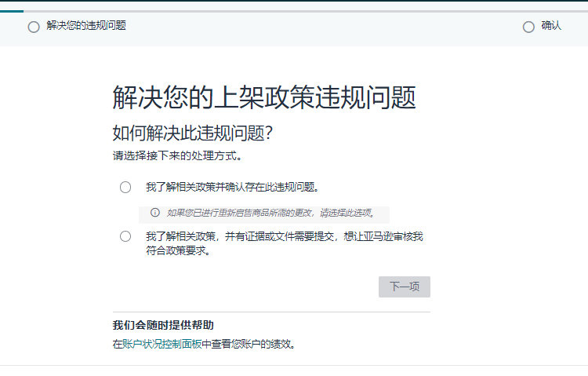Click the step circle beside 确认
Image resolution: width=588 pixels, height=376 pixels.
click(x=528, y=27)
